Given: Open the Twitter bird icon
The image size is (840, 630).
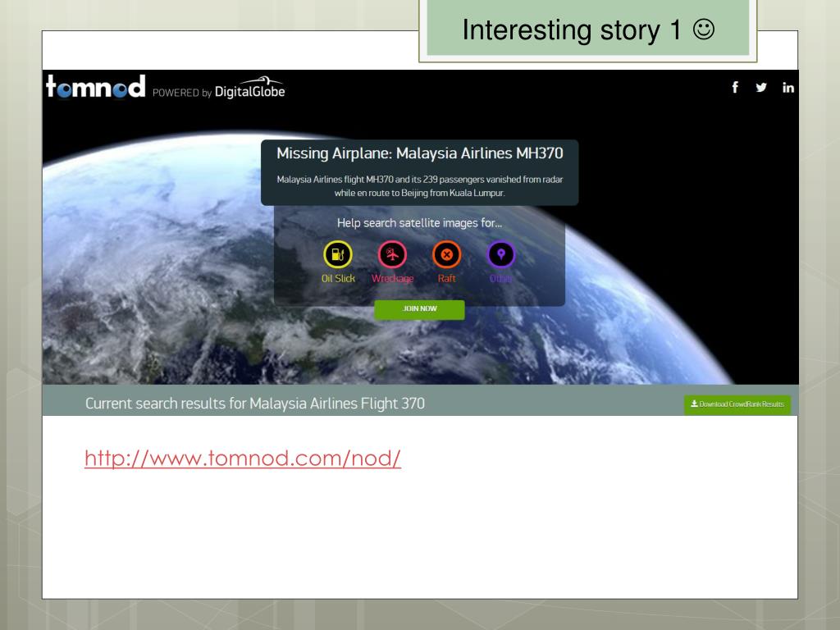Looking at the screenshot, I should point(761,87).
